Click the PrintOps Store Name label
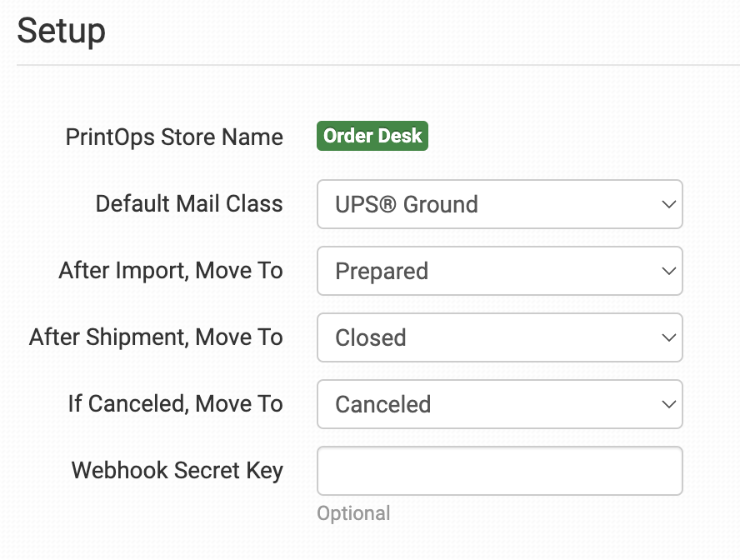This screenshot has height=560, width=740. (x=174, y=137)
